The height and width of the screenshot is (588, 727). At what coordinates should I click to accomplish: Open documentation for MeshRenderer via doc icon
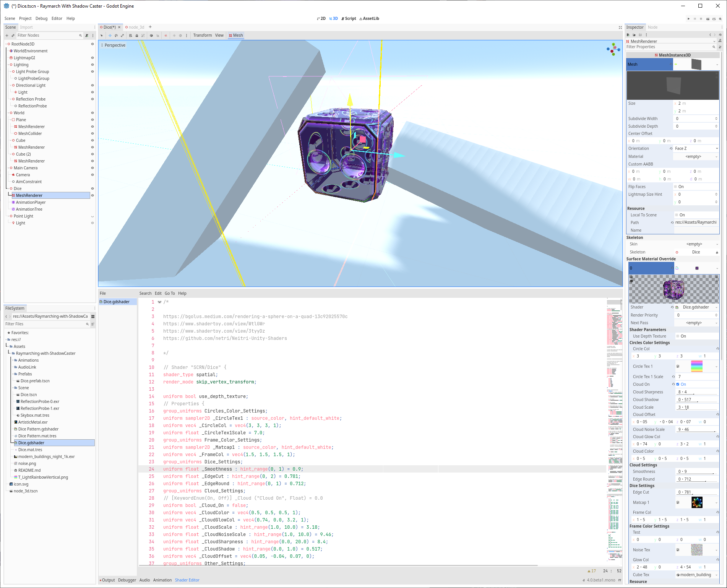click(720, 41)
